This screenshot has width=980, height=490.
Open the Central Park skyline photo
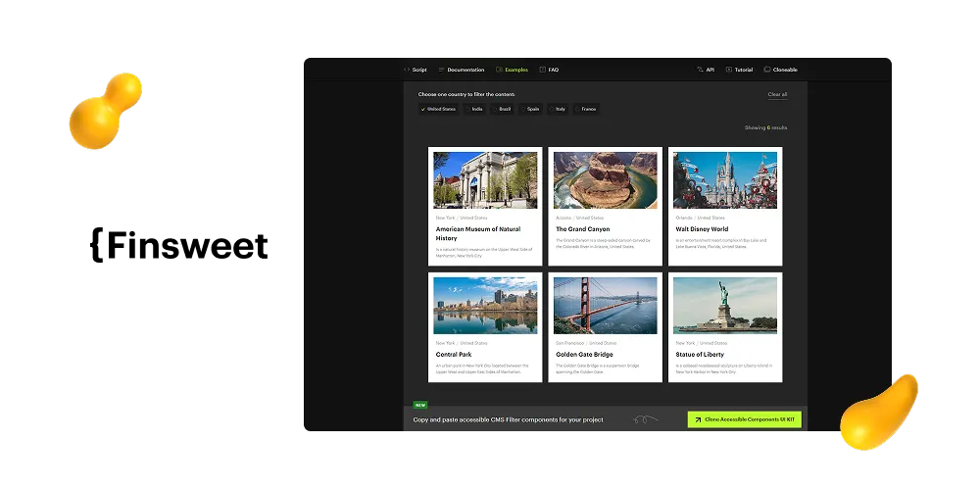tap(485, 306)
